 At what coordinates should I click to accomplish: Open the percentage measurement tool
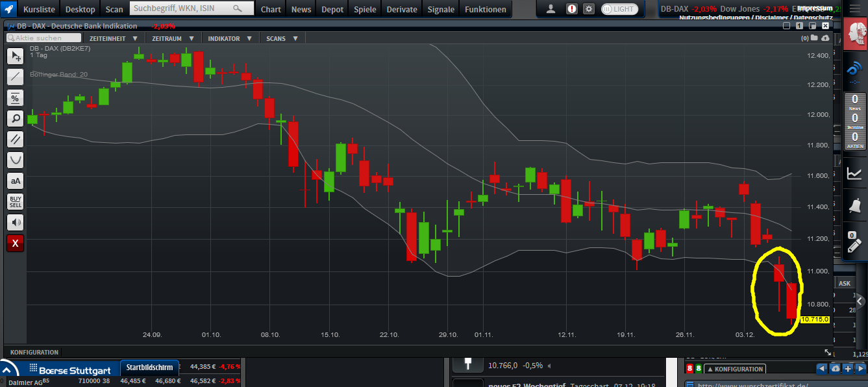pyautogui.click(x=15, y=97)
